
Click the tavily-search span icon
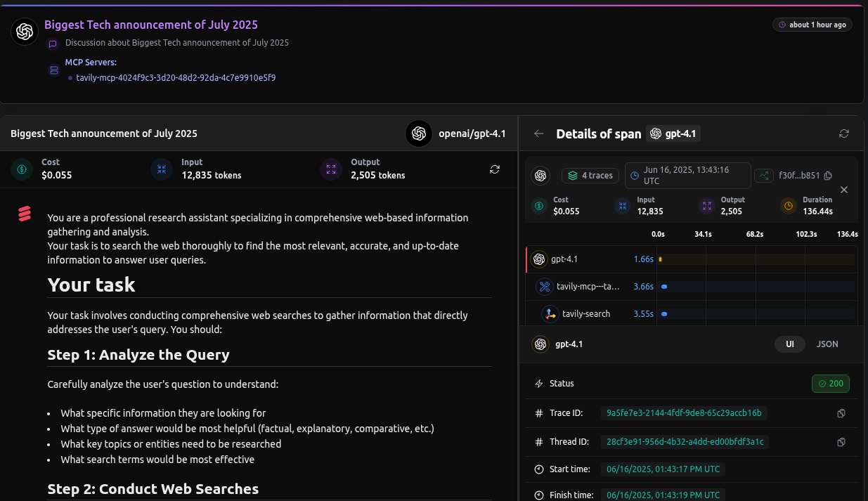pos(550,314)
